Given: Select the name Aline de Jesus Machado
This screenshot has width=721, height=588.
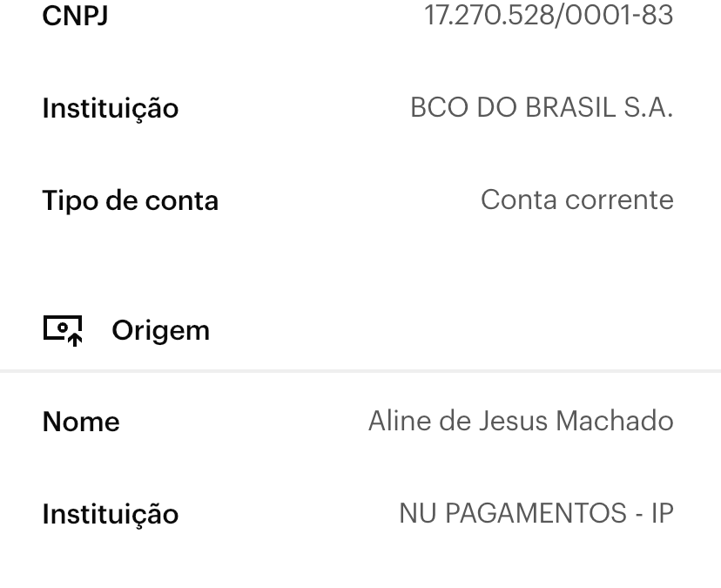Looking at the screenshot, I should pos(520,422).
